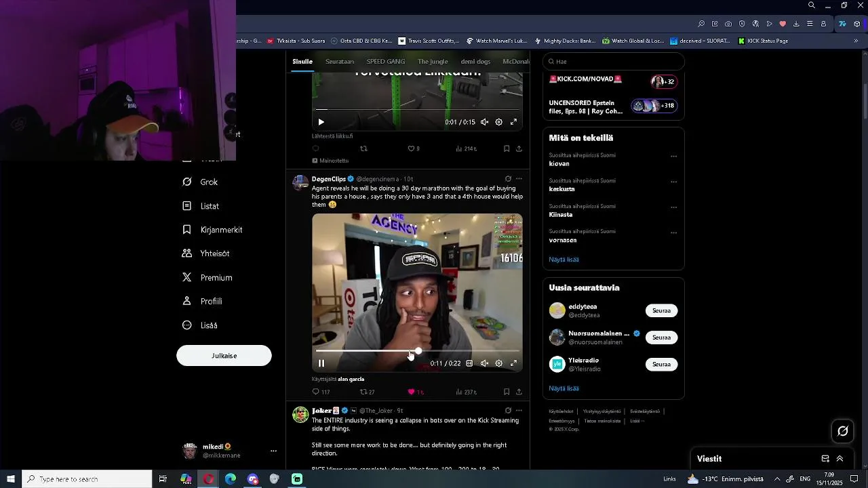Open Grok action on DegenClips post

[x=508, y=179]
